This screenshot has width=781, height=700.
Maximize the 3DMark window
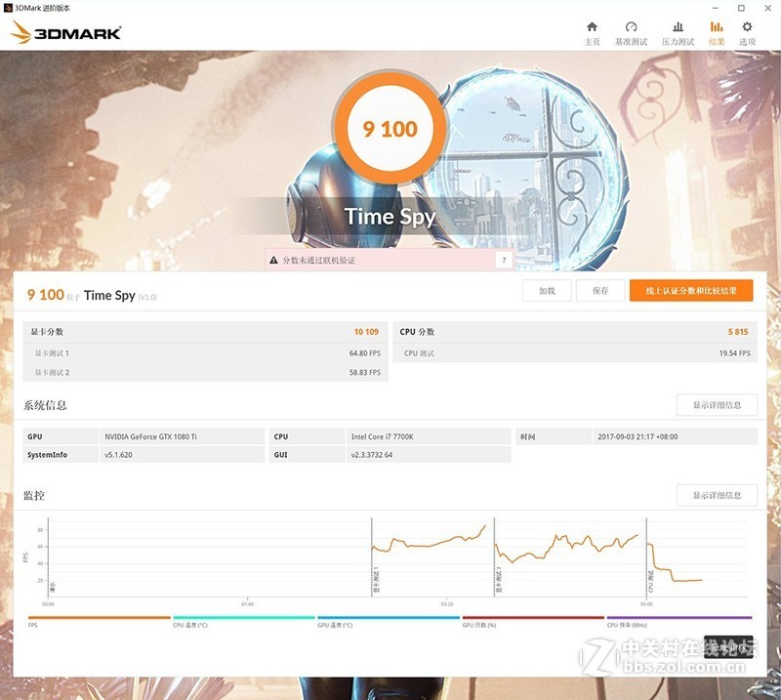pyautogui.click(x=741, y=8)
